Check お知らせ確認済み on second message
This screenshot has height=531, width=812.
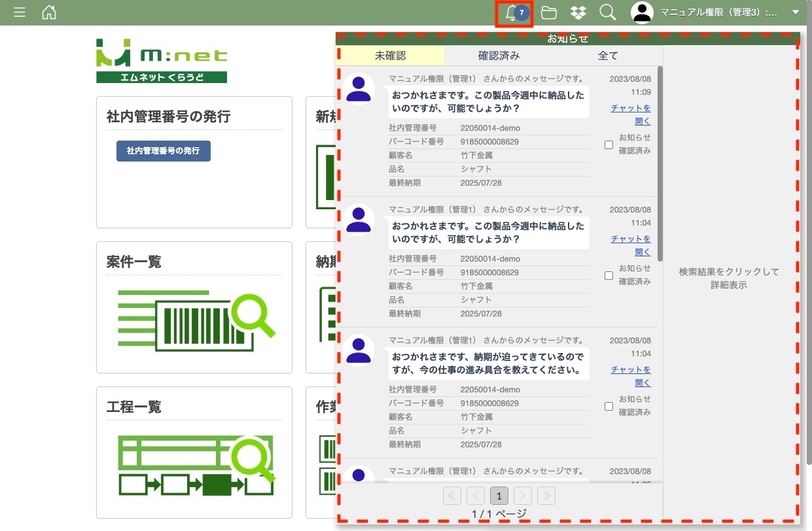tap(609, 275)
